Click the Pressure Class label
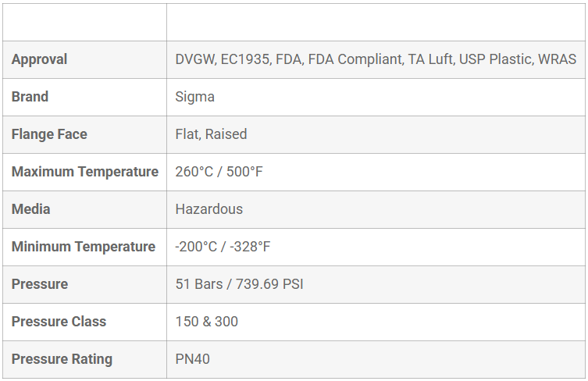Viewport: 588px width, 381px height. pyautogui.click(x=59, y=322)
